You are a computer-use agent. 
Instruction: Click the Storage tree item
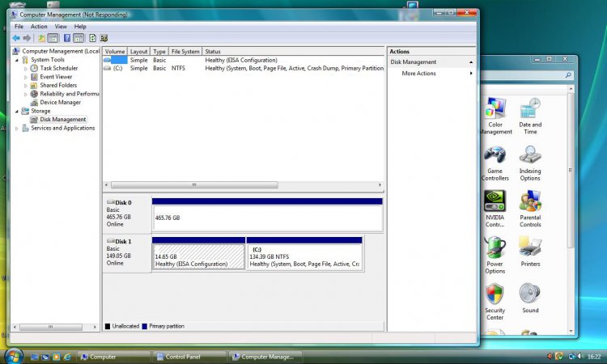coord(40,111)
